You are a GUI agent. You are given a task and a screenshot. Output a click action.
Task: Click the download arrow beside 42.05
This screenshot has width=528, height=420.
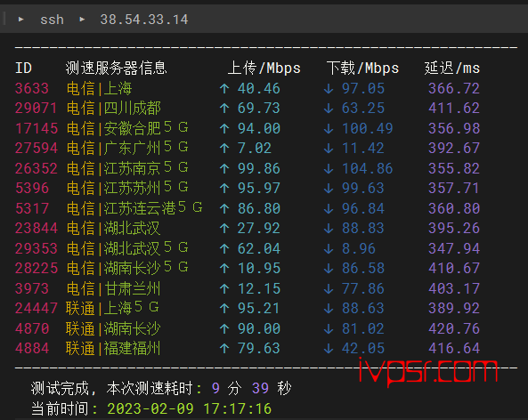click(329, 348)
